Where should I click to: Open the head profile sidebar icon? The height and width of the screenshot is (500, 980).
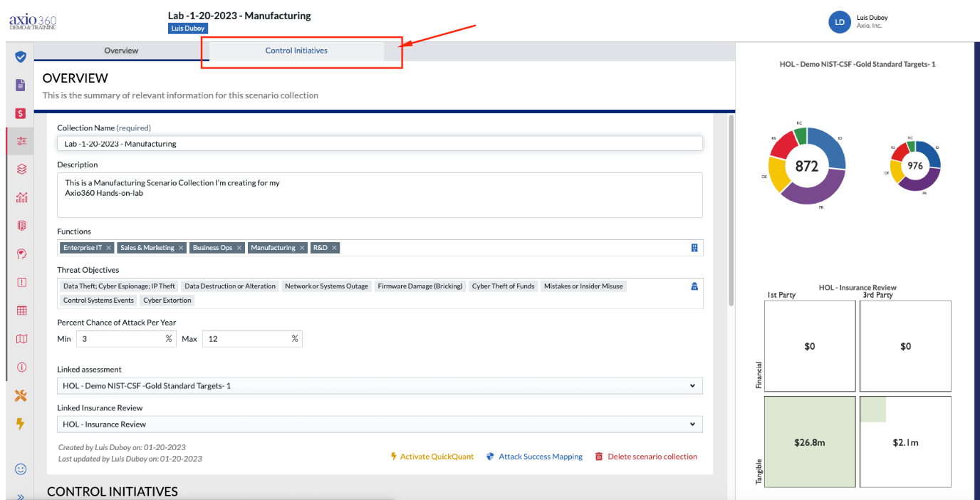[21, 254]
